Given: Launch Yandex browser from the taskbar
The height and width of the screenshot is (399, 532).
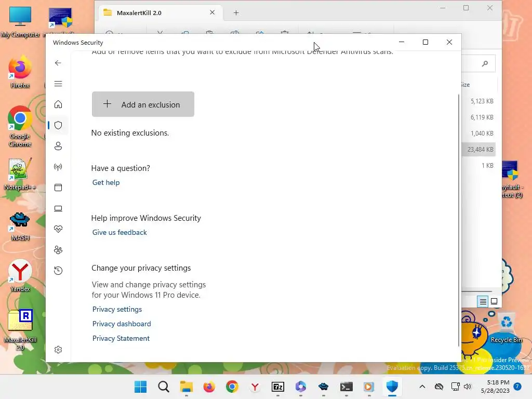Looking at the screenshot, I should pyautogui.click(x=255, y=387).
